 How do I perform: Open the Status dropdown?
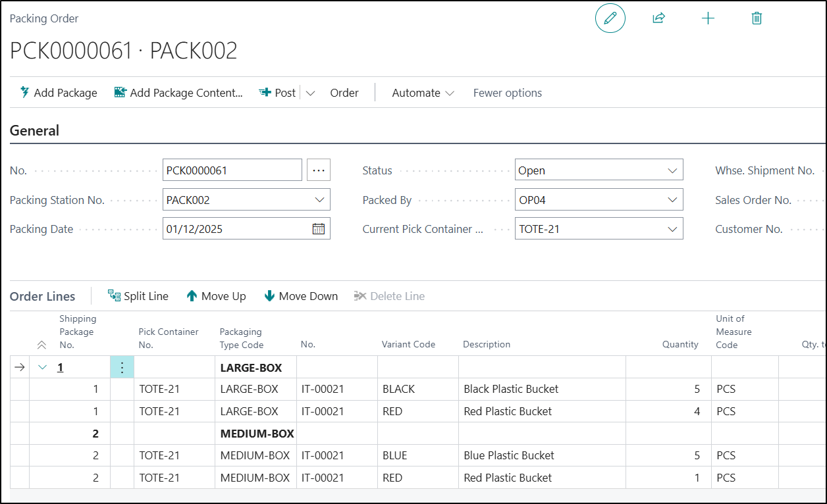click(672, 170)
